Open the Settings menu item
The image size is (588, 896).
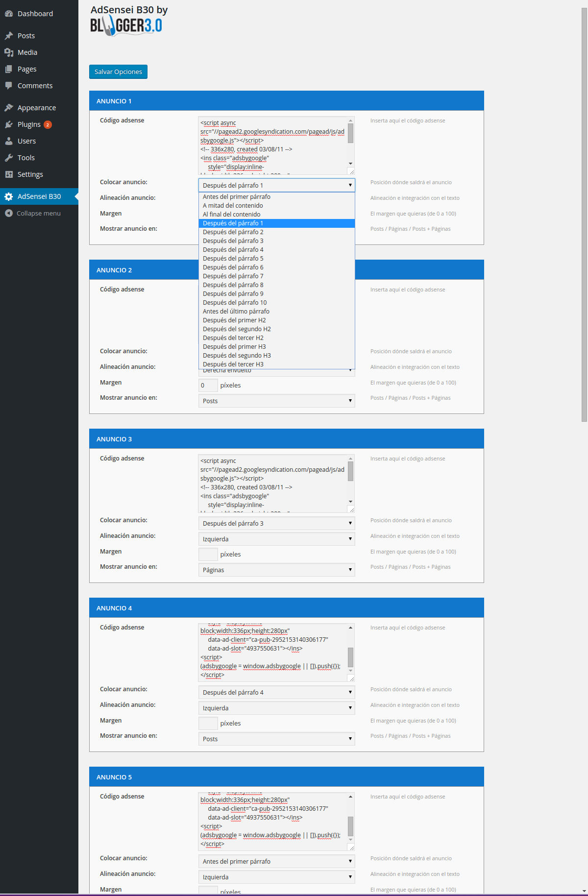[30, 174]
